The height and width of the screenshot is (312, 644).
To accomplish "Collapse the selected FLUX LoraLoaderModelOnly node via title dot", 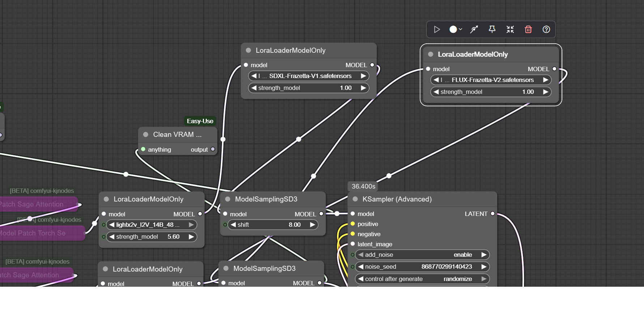I will 431,54.
